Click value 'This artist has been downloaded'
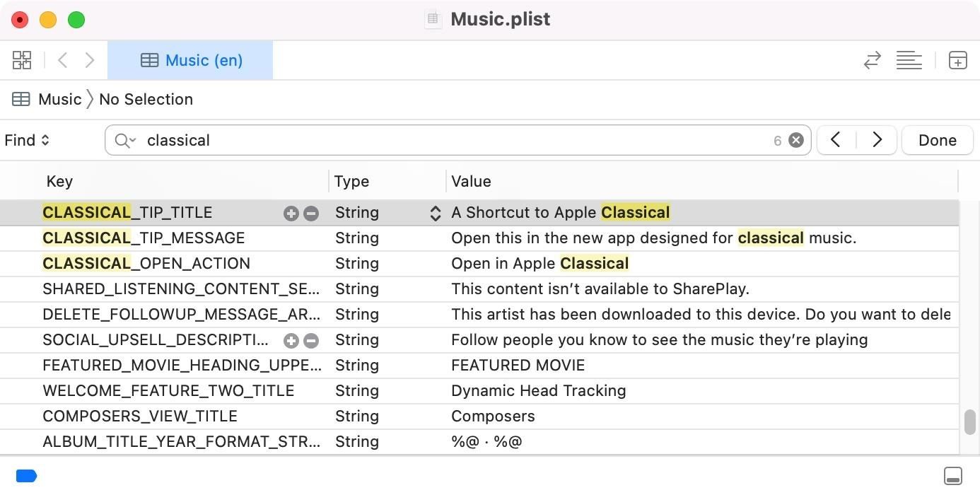Viewport: 980px width, 495px height. point(701,314)
